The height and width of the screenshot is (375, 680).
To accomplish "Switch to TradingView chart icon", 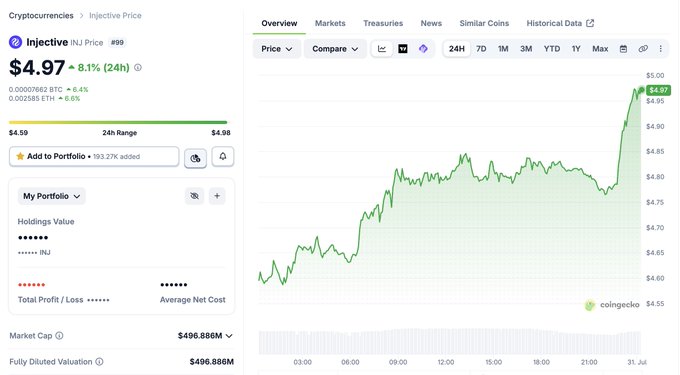I will tap(403, 49).
